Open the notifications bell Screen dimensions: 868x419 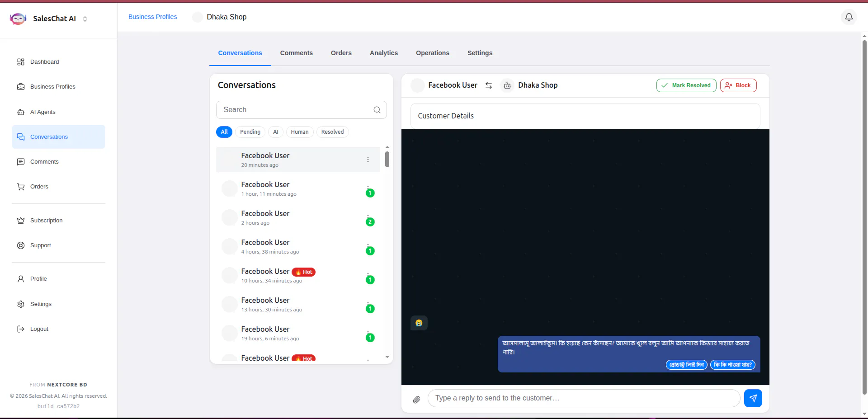click(x=849, y=17)
